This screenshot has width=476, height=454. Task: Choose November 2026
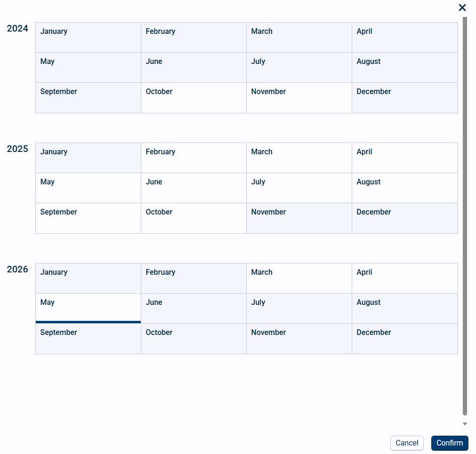(x=299, y=339)
